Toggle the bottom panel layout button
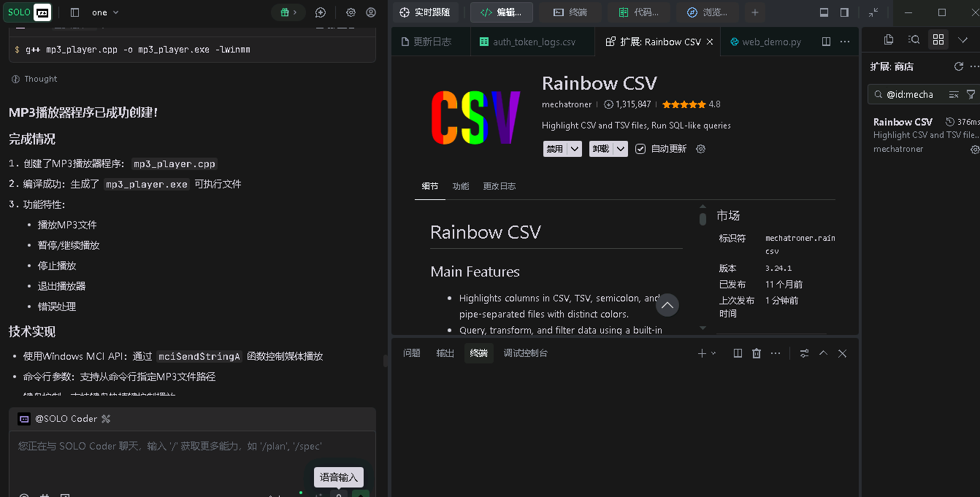This screenshot has width=980, height=497. (x=824, y=12)
